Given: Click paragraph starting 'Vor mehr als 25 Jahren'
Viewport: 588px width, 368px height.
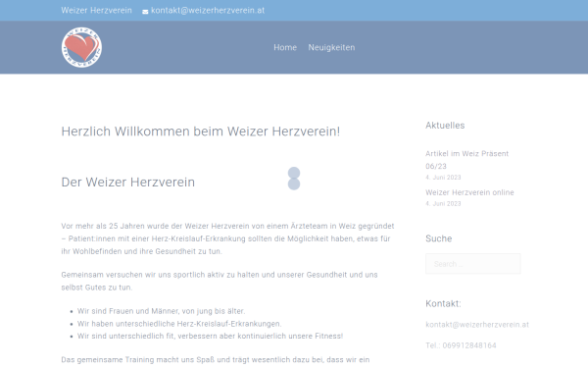Looking at the screenshot, I should point(227,238).
